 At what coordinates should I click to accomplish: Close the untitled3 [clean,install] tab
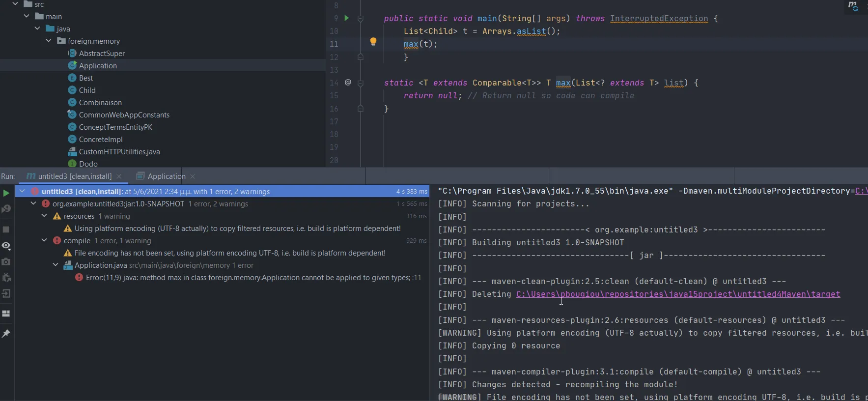tap(119, 176)
